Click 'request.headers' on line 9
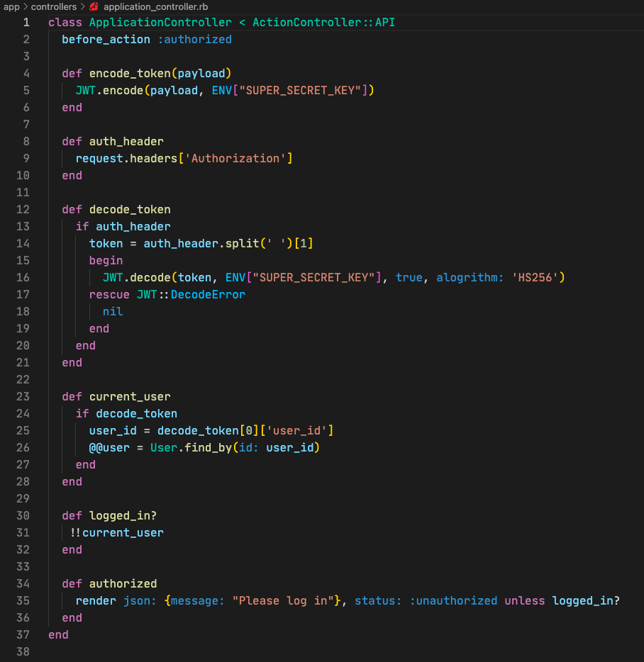Screen dimensions: 644x662 pyautogui.click(x=126, y=158)
